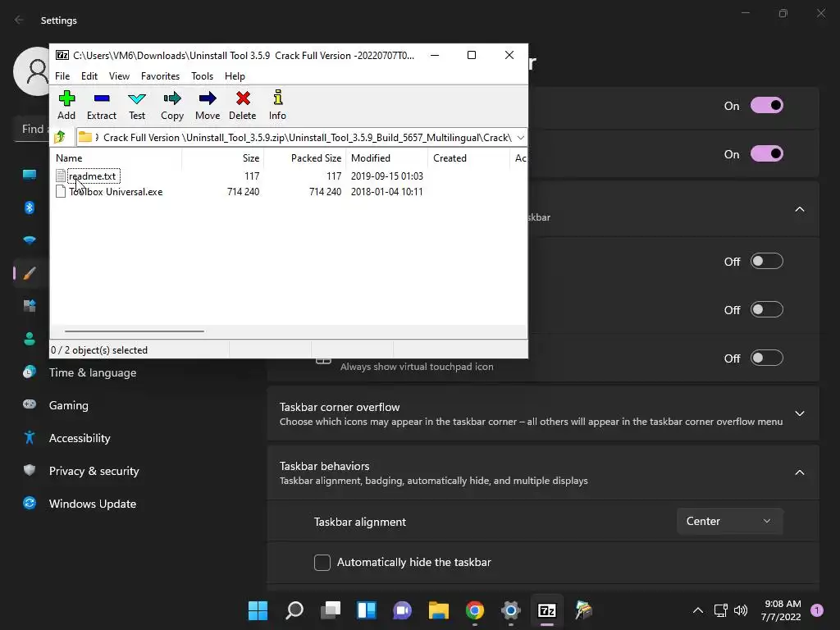This screenshot has height=630, width=840.
Task: Switch to Settings app on taskbar
Action: coord(510,610)
